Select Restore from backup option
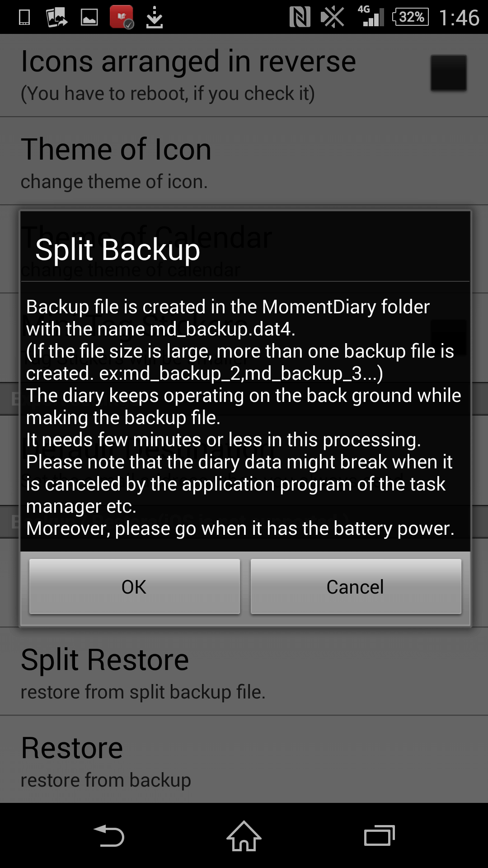Viewport: 488px width, 868px height. click(x=244, y=759)
